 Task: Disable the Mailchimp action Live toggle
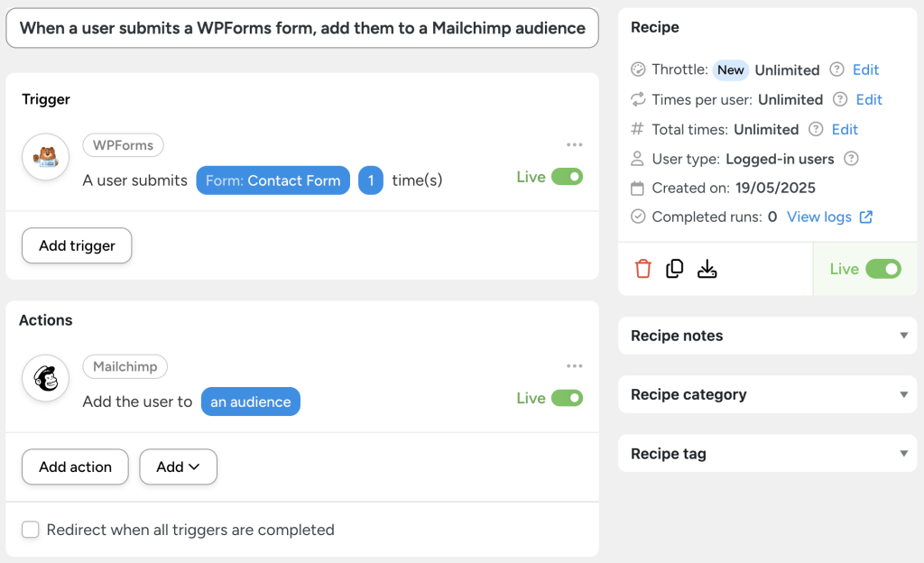[567, 398]
